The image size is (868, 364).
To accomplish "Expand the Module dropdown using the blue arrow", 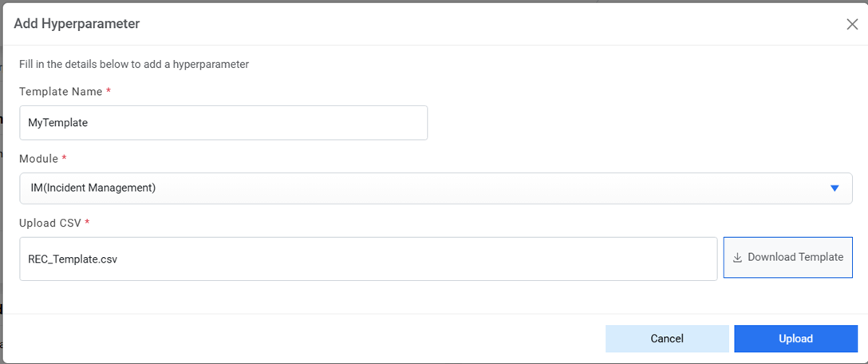I will tap(834, 188).
